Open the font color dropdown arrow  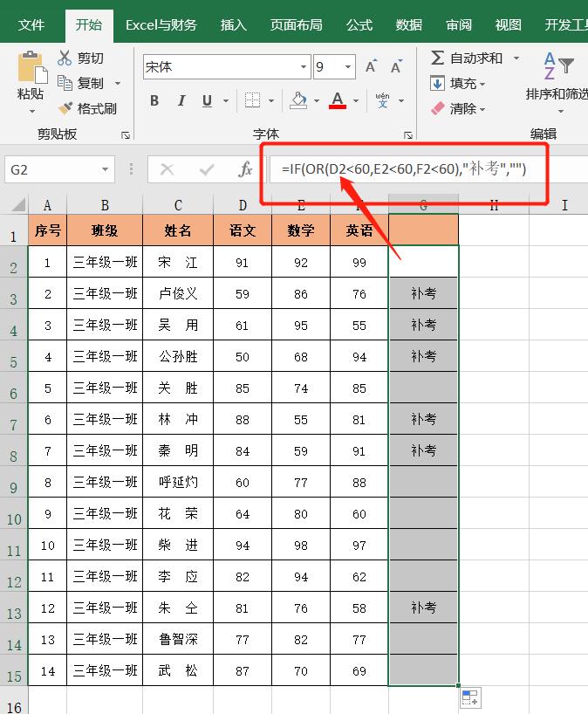click(356, 100)
